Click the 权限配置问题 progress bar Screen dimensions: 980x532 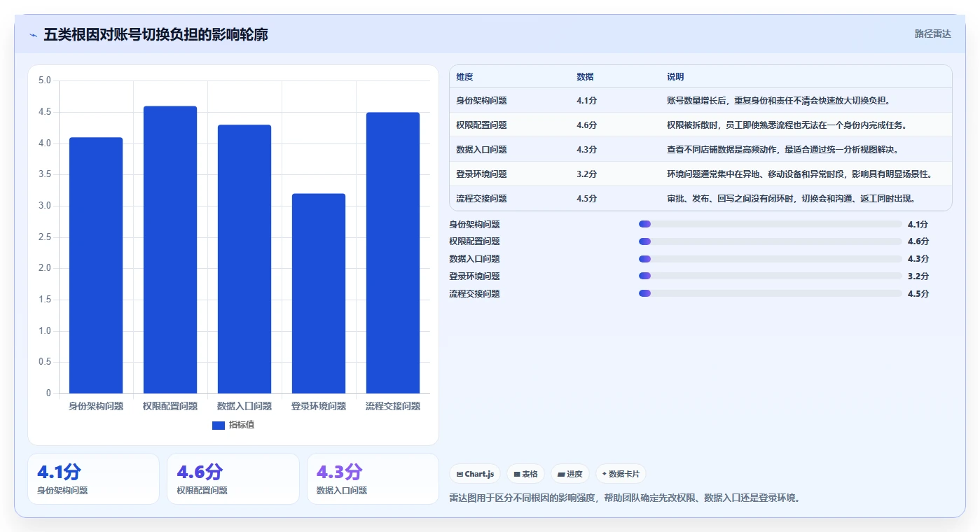click(770, 241)
